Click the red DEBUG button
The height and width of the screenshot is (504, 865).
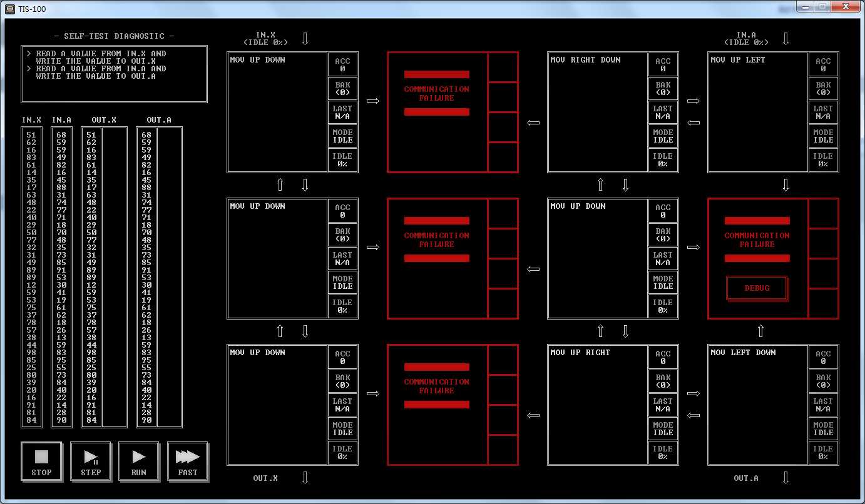757,288
